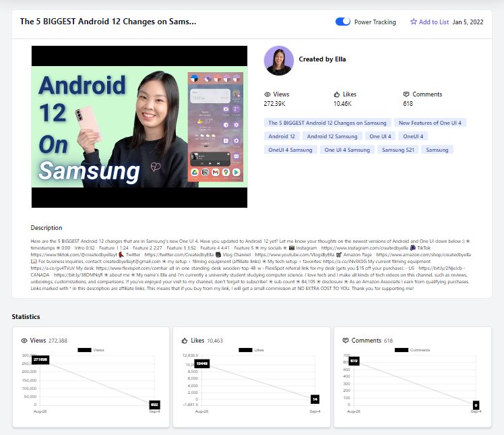Open the Add to List link
This screenshot has width=504, height=435.
[434, 22]
